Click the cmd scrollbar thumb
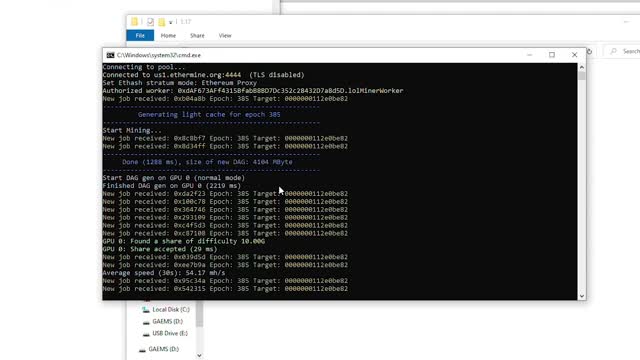Screen dimensions: 640x360 (582, 76)
